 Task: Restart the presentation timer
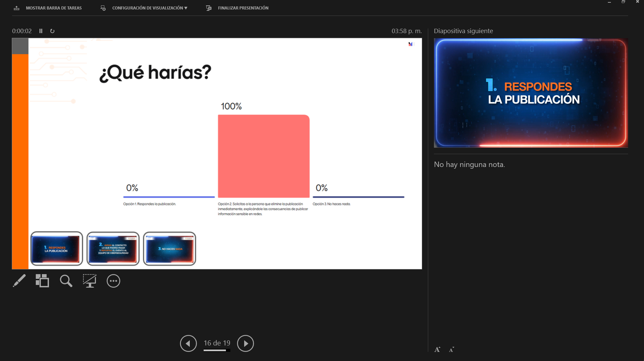click(52, 31)
